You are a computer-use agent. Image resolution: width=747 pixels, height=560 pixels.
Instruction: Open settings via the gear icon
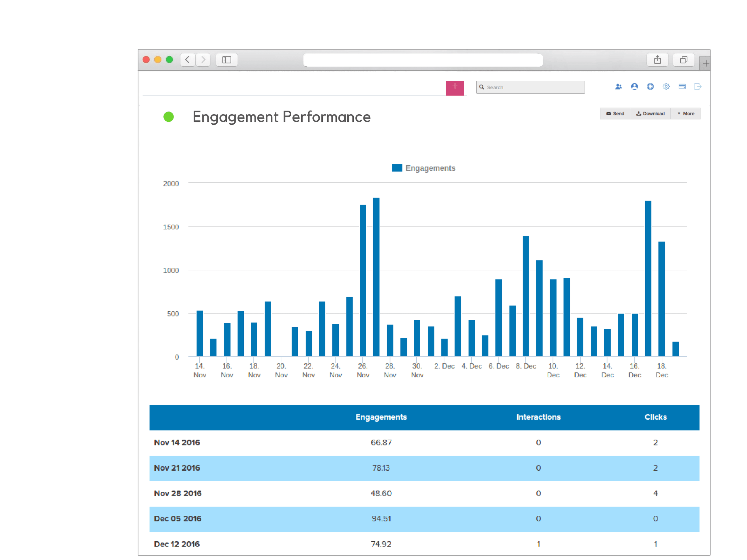pos(666,87)
